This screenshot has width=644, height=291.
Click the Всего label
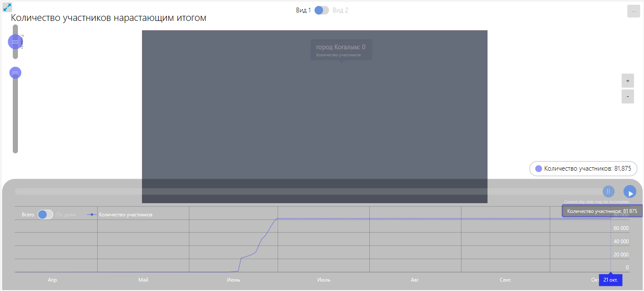28,215
